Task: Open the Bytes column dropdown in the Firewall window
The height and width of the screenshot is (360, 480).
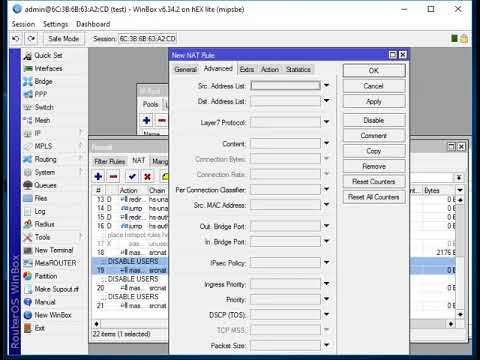Action: tap(460, 190)
